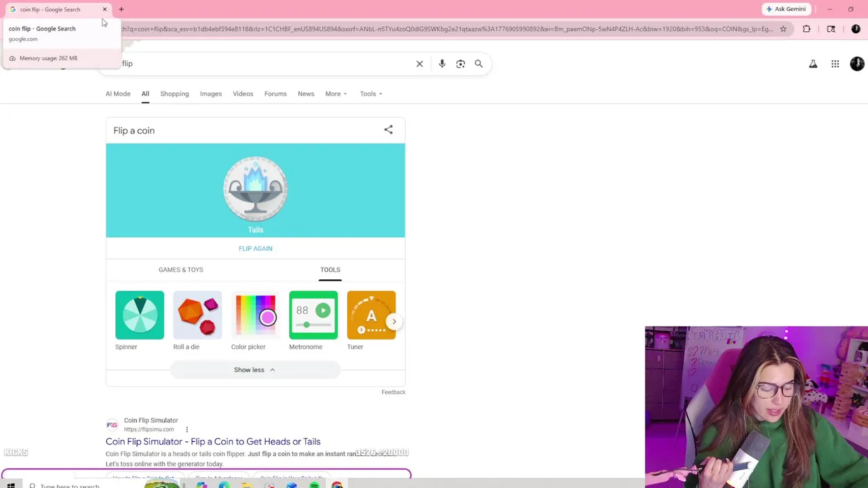Switch to Videos results
The height and width of the screenshot is (488, 868).
[x=243, y=94]
